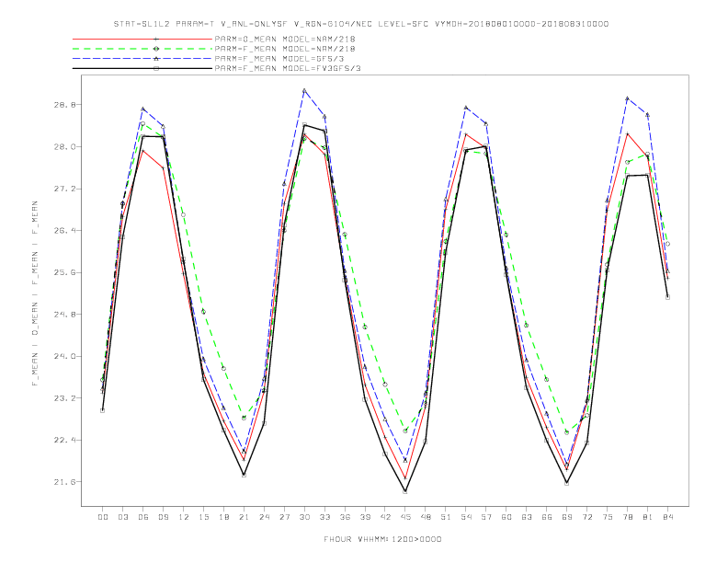Click the black solid legend line sample
728x563 pixels.
coord(142,68)
